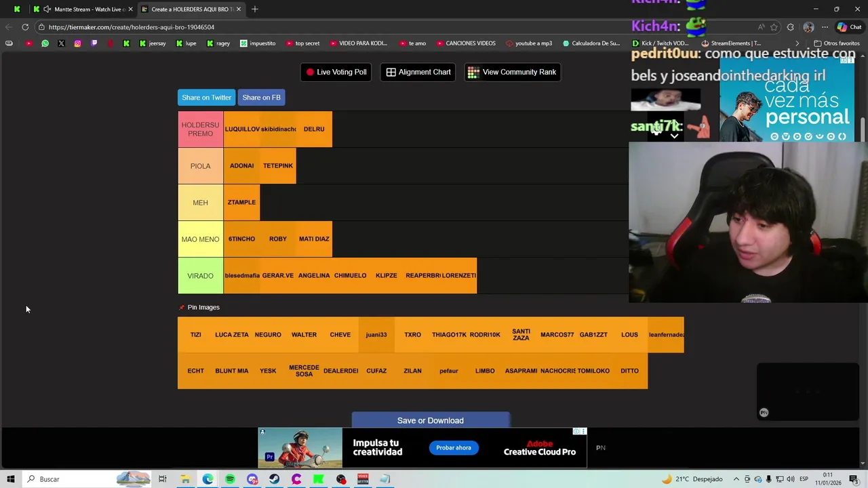Open the Discord taskbar icon
The height and width of the screenshot is (488, 868).
click(x=252, y=479)
